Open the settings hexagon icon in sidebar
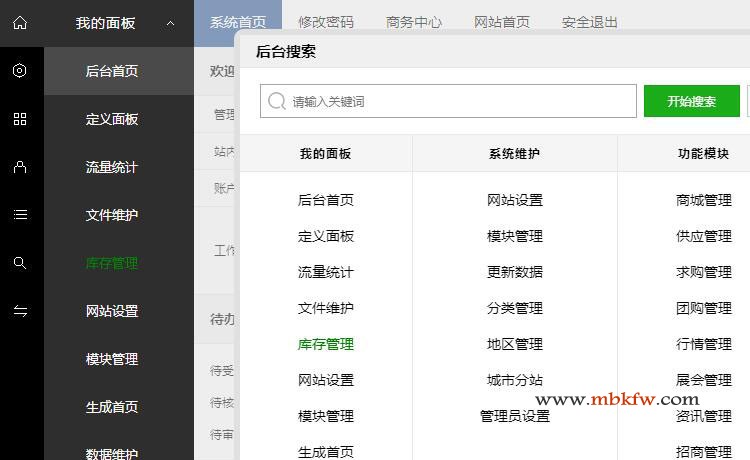Viewport: 750px width, 460px height. coord(20,71)
